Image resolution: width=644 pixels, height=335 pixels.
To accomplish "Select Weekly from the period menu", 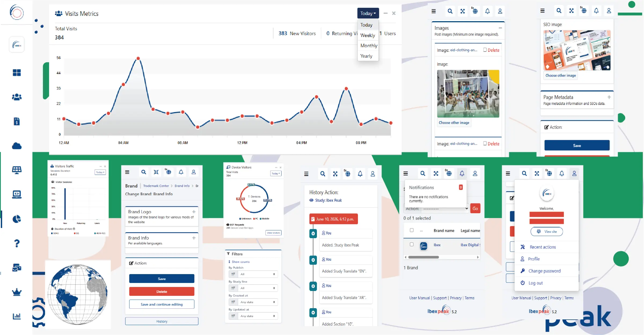I will [368, 35].
